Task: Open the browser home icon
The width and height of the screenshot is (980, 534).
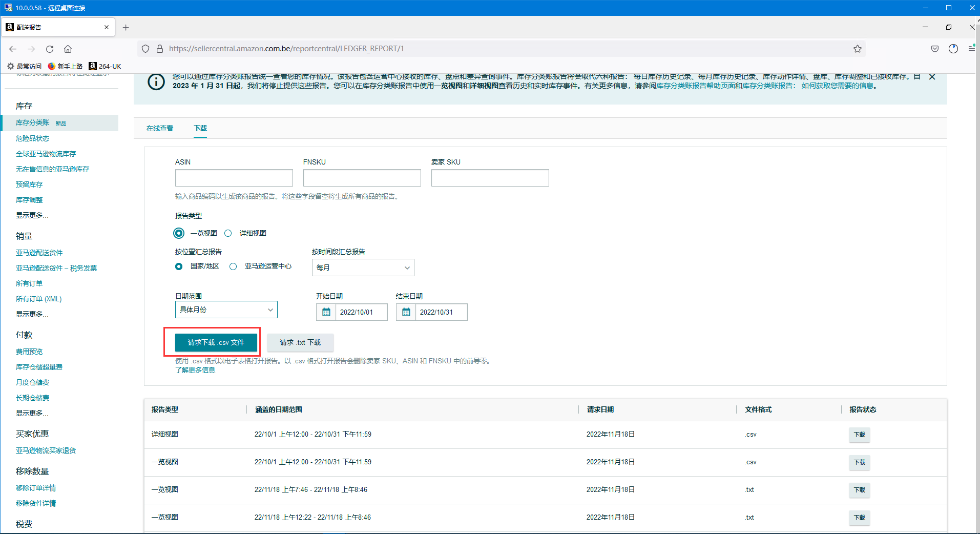Action: (x=68, y=49)
